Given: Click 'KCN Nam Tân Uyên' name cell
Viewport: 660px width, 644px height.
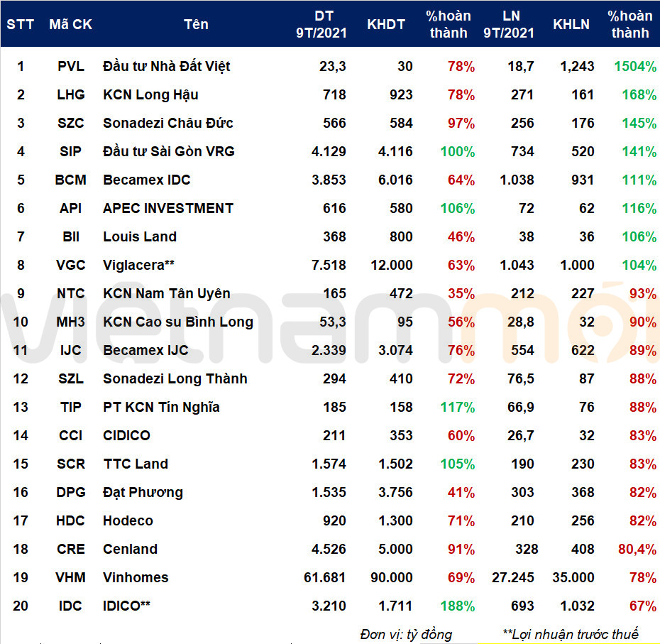Looking at the screenshot, I should (x=167, y=293).
